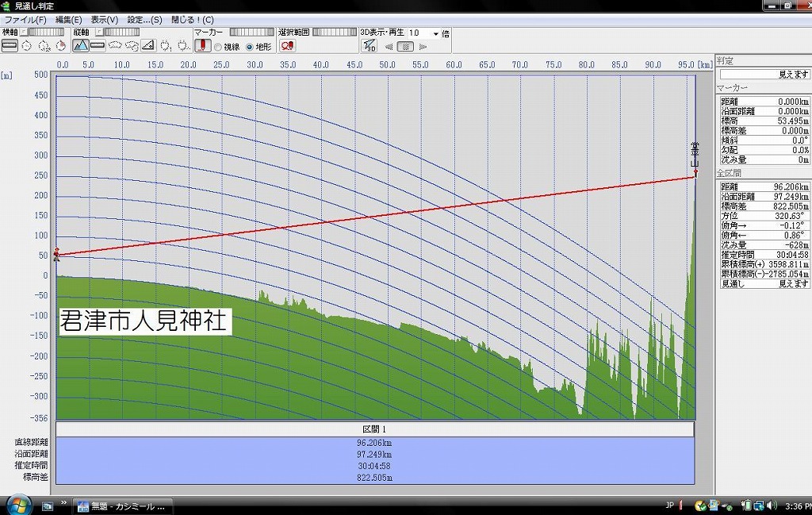Click the dotted circle icon beside horizontal ruler
This screenshot has height=515, width=812.
pos(26,46)
